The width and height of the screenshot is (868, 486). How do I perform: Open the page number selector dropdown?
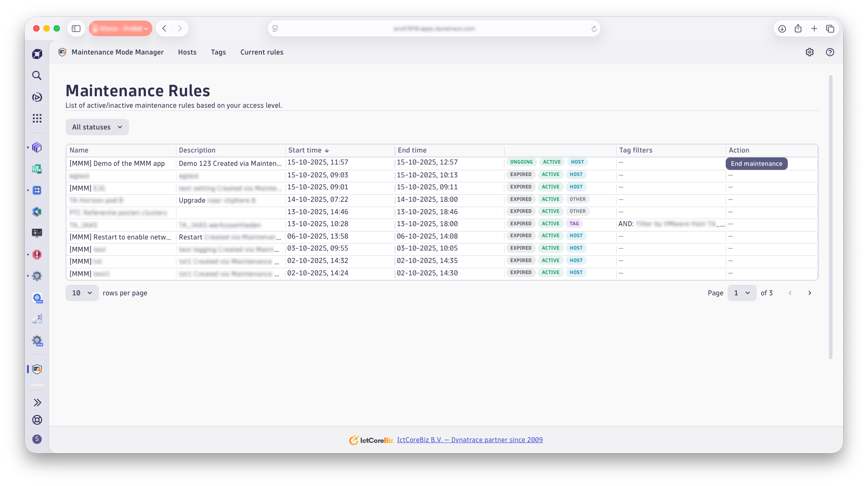click(x=741, y=293)
